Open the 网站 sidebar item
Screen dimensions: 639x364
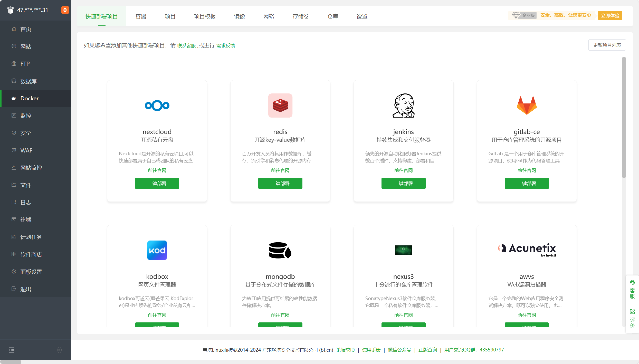pos(35,46)
